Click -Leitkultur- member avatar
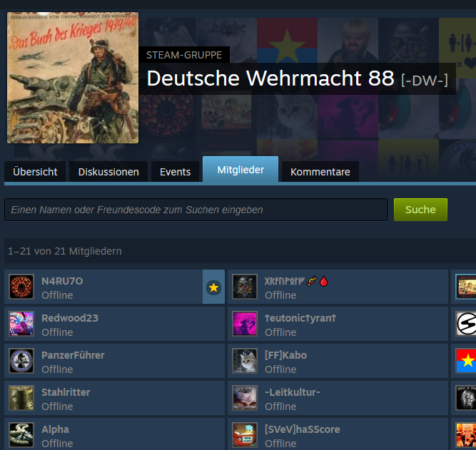The height and width of the screenshot is (450, 476). click(x=245, y=398)
